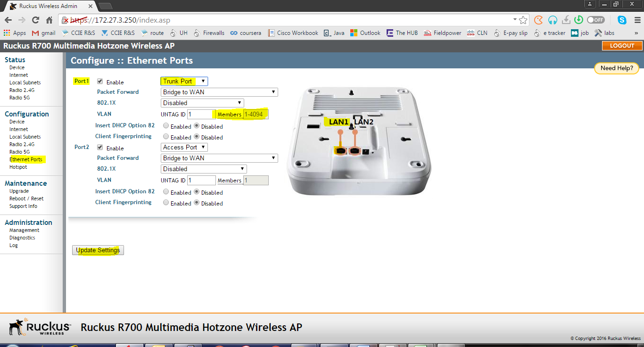Image resolution: width=644 pixels, height=347 pixels.
Task: Disable the Port1 Enable checkbox
Action: (100, 81)
